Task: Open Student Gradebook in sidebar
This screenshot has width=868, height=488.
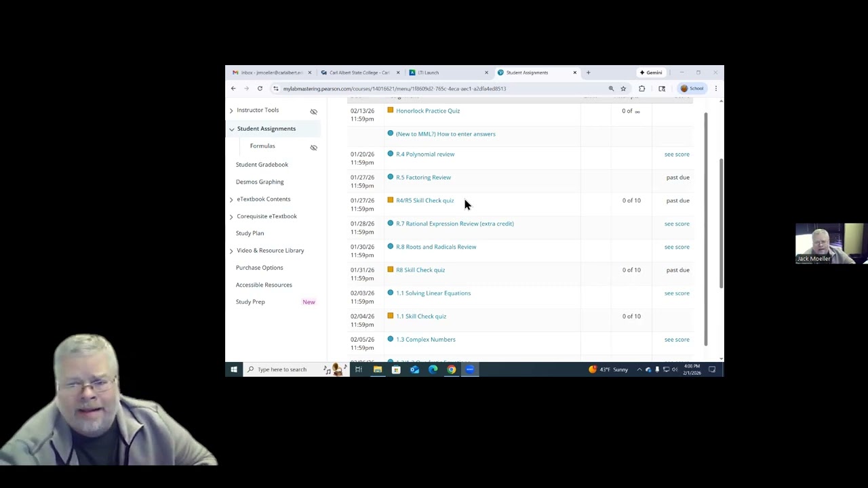Action: 262,165
